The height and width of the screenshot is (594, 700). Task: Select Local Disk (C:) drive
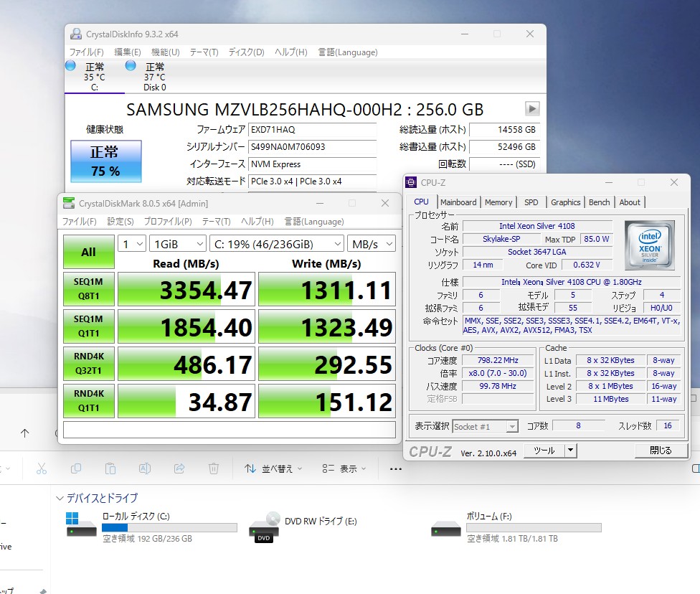click(151, 527)
